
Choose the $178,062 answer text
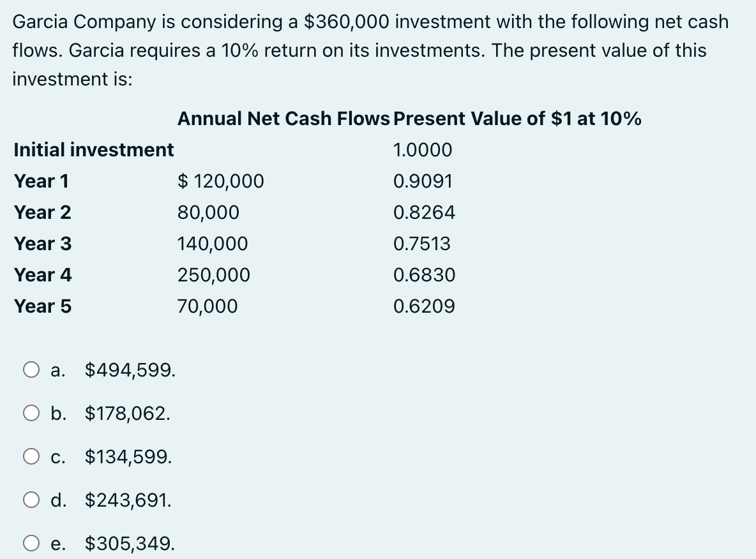(x=128, y=414)
